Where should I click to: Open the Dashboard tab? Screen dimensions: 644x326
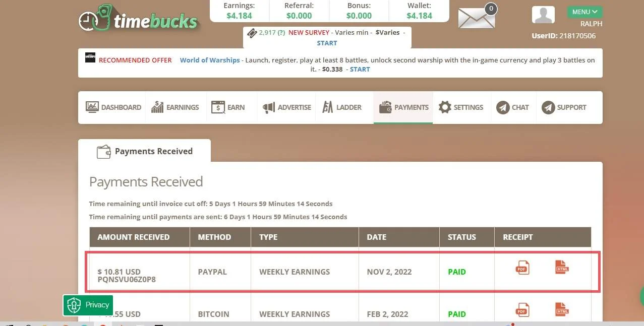tap(113, 107)
